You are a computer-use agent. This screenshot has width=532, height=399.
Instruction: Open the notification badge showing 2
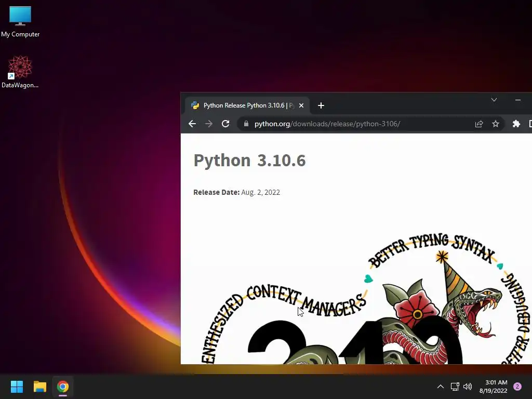click(517, 387)
